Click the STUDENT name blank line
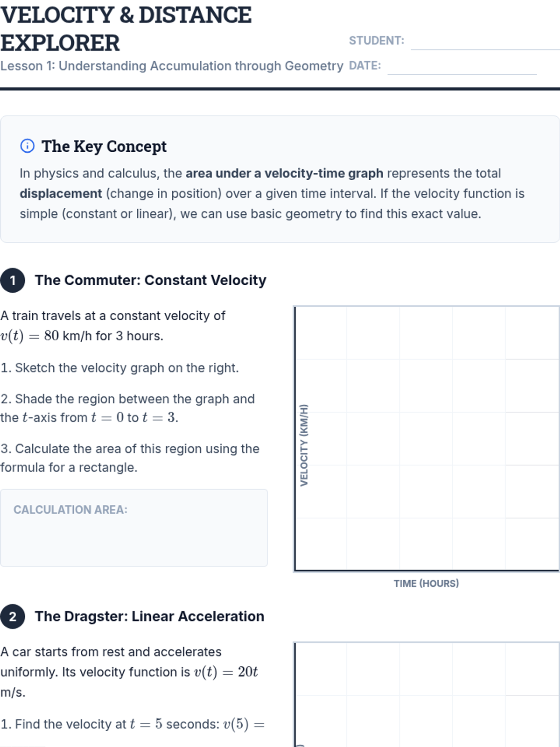Screen dimensions: 560x747 484,42
